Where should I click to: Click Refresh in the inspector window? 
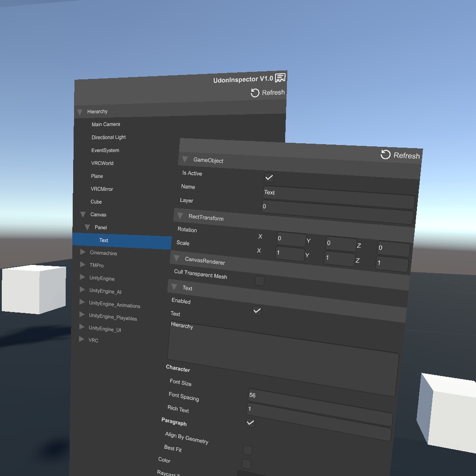coord(400,155)
